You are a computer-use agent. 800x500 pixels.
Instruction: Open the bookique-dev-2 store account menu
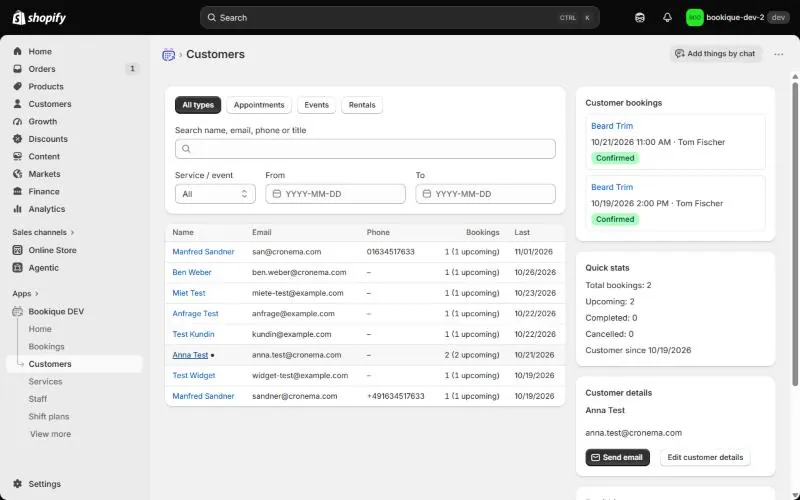pos(737,18)
